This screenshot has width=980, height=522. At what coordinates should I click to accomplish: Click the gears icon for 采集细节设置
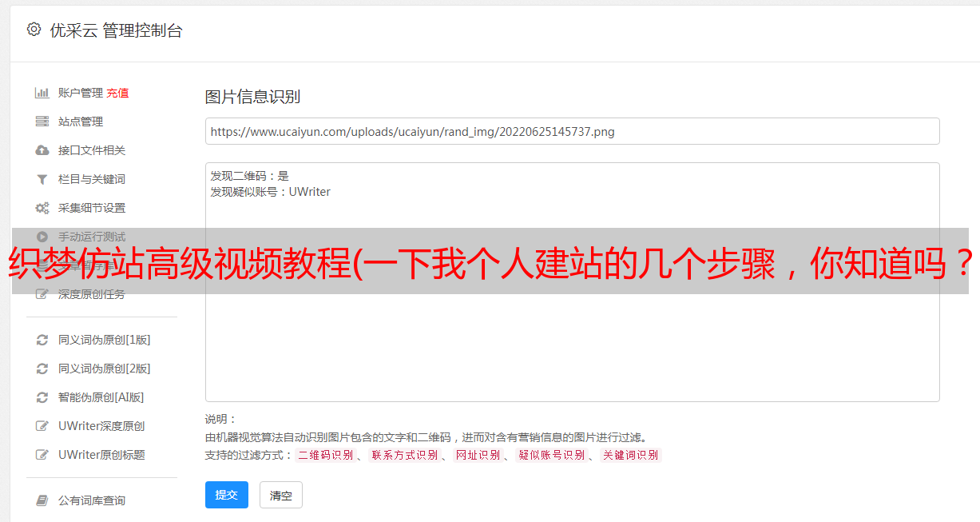tap(42, 208)
